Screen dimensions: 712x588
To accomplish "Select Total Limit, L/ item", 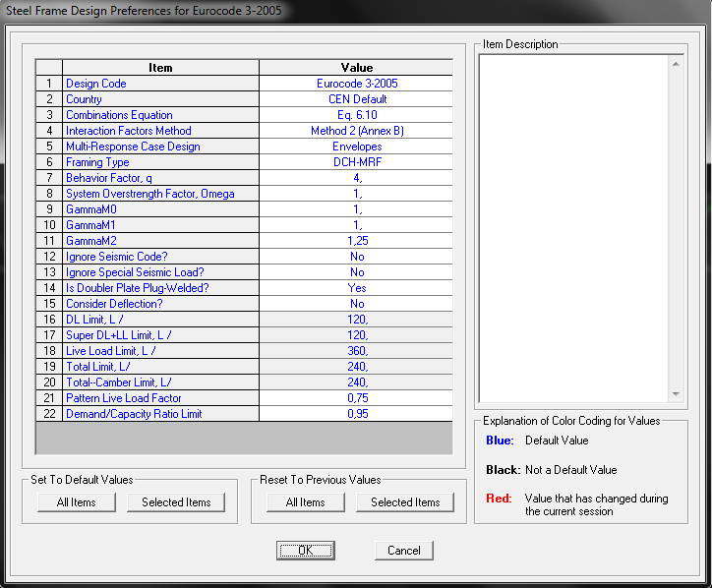I will pyautogui.click(x=160, y=367).
